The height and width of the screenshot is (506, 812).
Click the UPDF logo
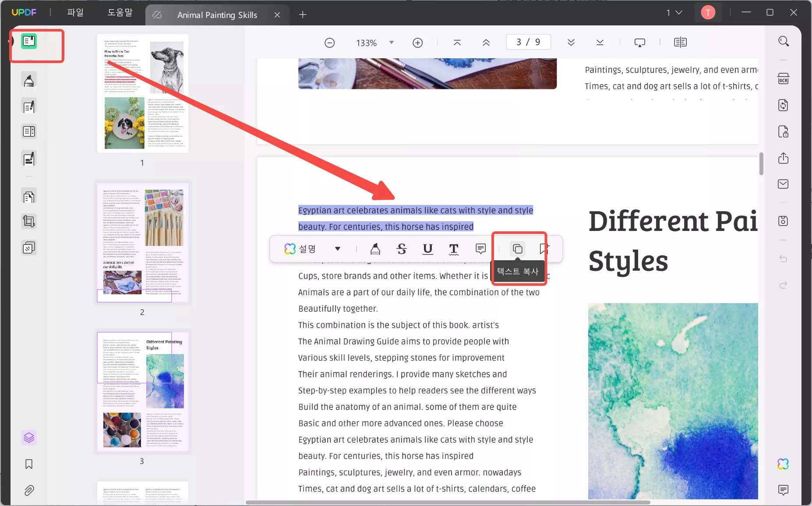[24, 13]
